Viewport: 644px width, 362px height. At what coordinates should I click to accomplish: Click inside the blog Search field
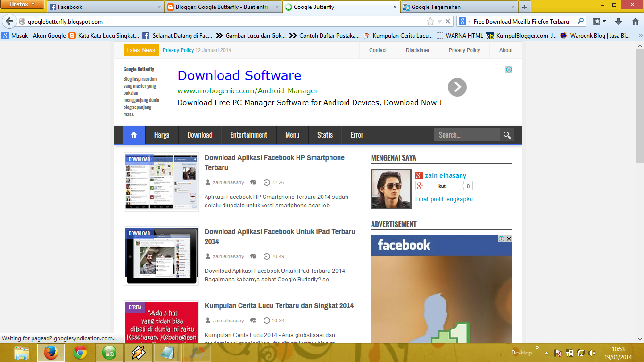(467, 135)
